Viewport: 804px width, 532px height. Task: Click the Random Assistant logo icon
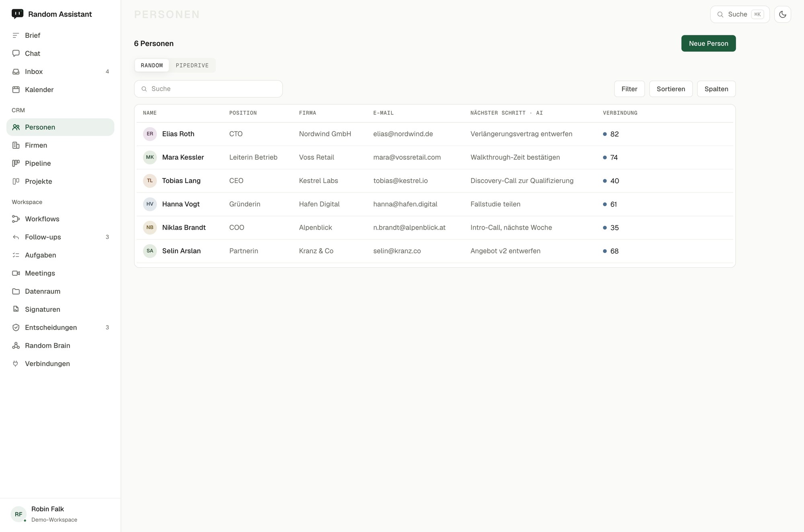[x=17, y=14]
